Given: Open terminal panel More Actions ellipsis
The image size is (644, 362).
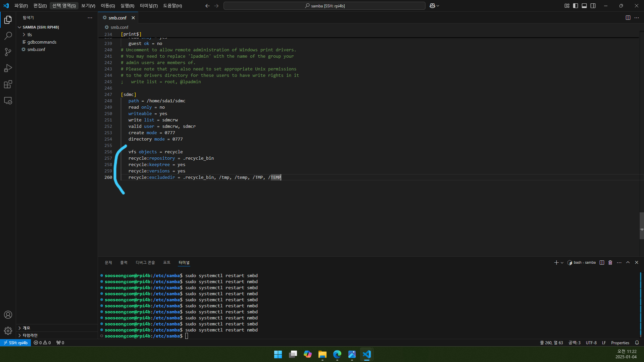Looking at the screenshot, I should 619,263.
